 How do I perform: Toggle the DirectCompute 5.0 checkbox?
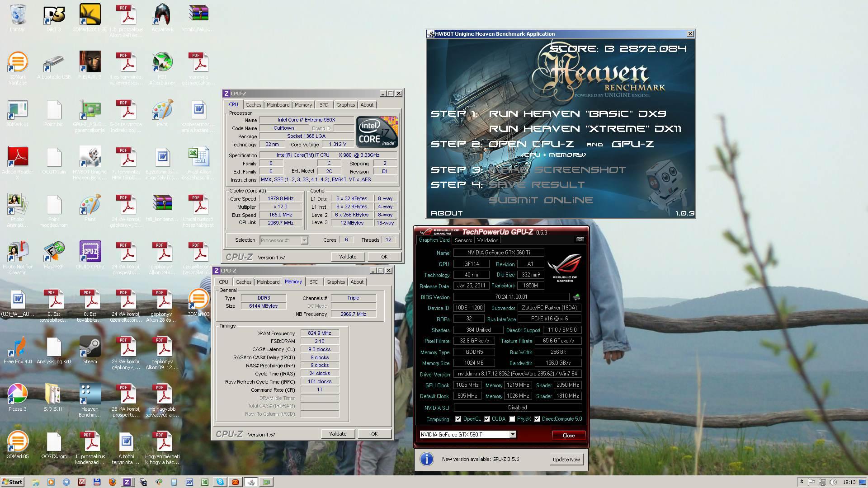(537, 419)
